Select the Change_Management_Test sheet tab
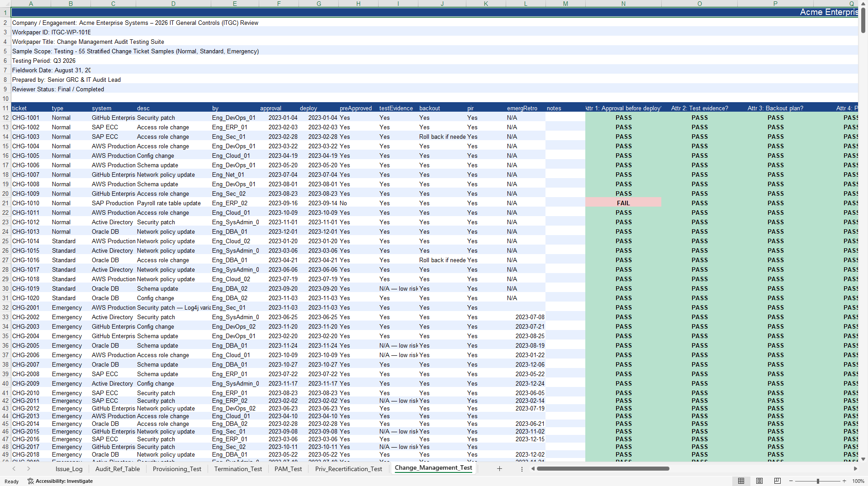 (x=433, y=468)
